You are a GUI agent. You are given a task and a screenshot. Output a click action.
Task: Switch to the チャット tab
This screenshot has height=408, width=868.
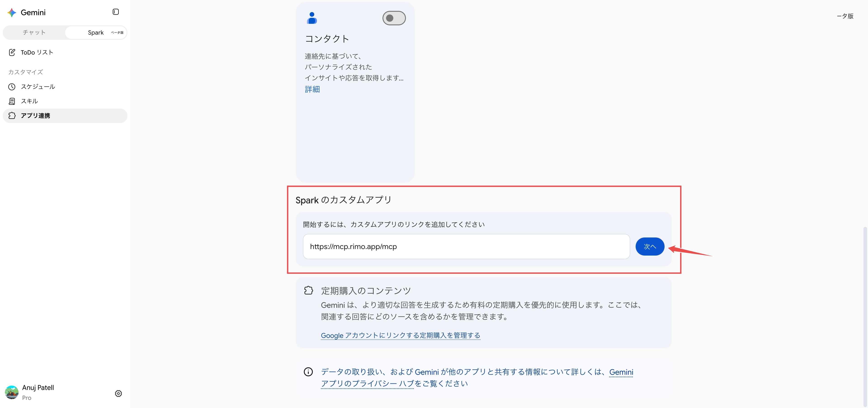coord(34,32)
